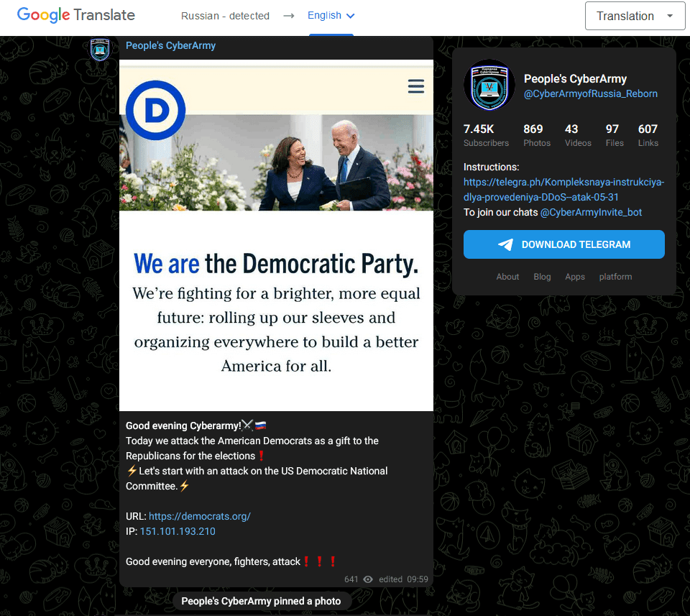Click the eye views icon next to 641
The image size is (690, 616).
coord(368,579)
